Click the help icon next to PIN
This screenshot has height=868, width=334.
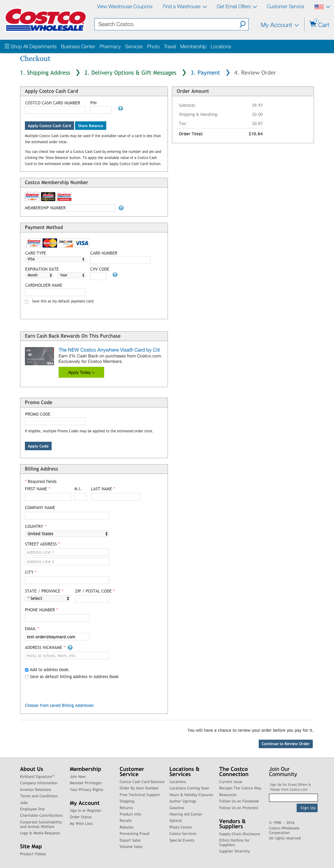click(121, 109)
